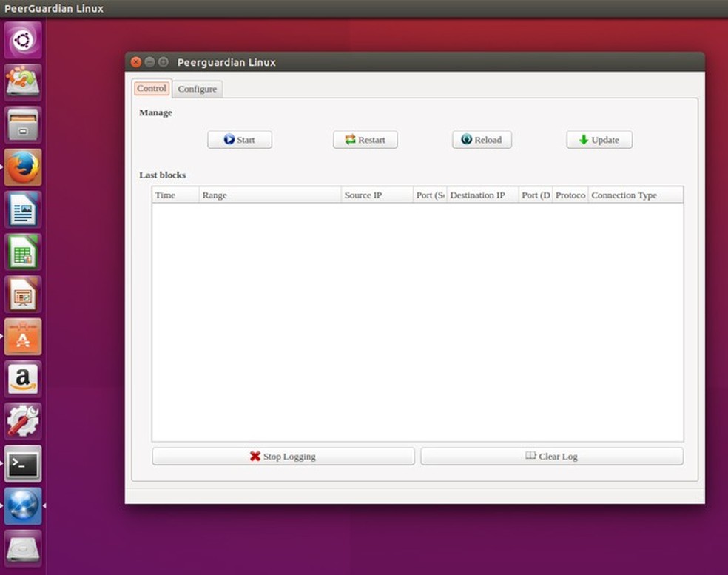Click Reload to refresh blocklists

(482, 140)
